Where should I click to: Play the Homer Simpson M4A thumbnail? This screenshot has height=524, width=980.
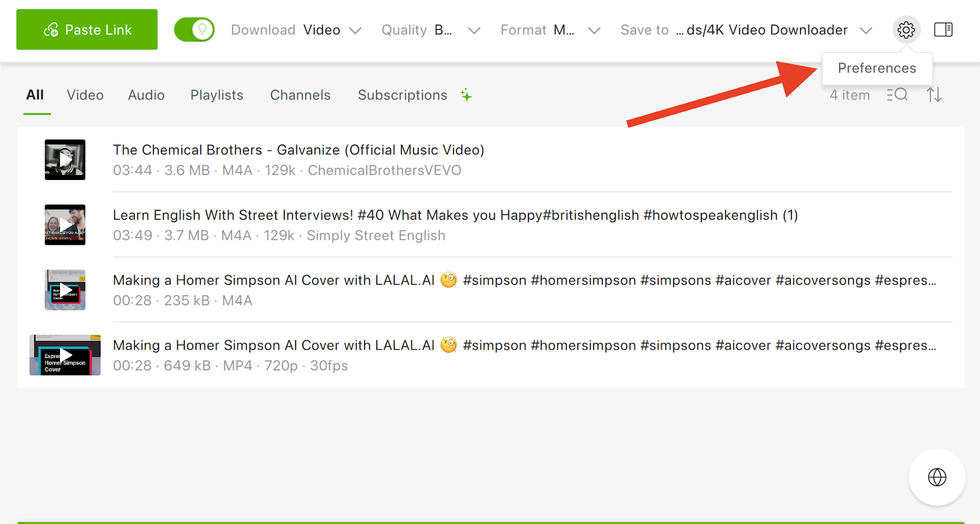pos(65,290)
